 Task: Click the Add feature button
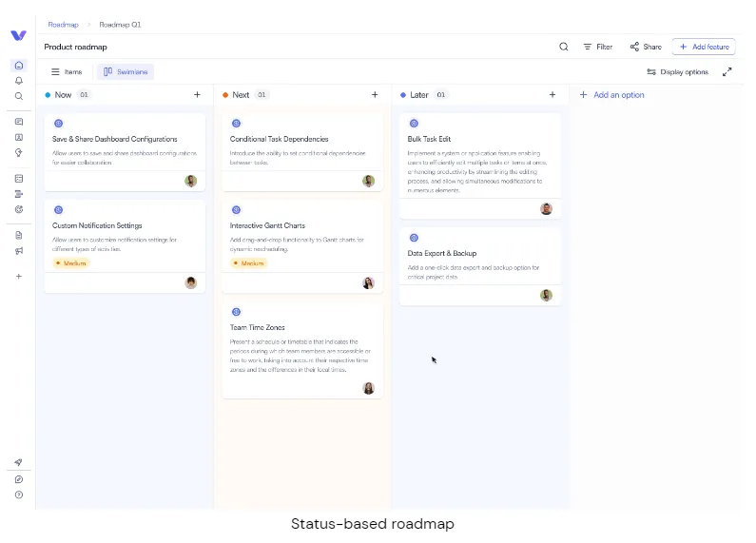coord(704,47)
